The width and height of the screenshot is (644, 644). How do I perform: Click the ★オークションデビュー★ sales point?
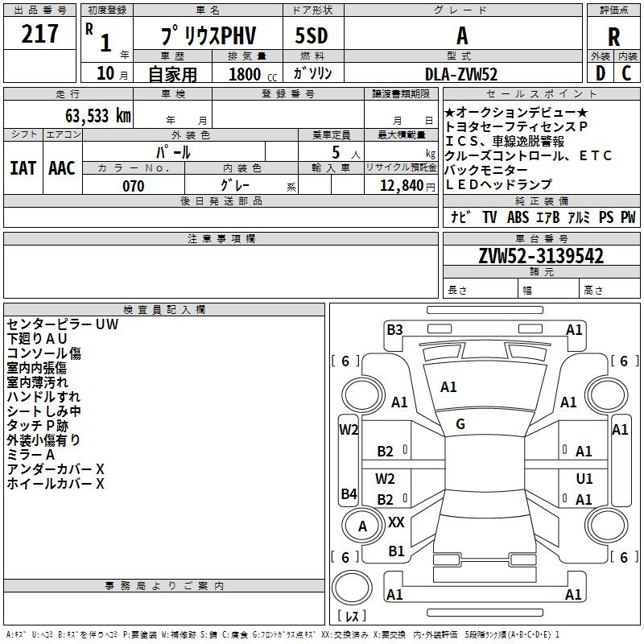pyautogui.click(x=516, y=112)
